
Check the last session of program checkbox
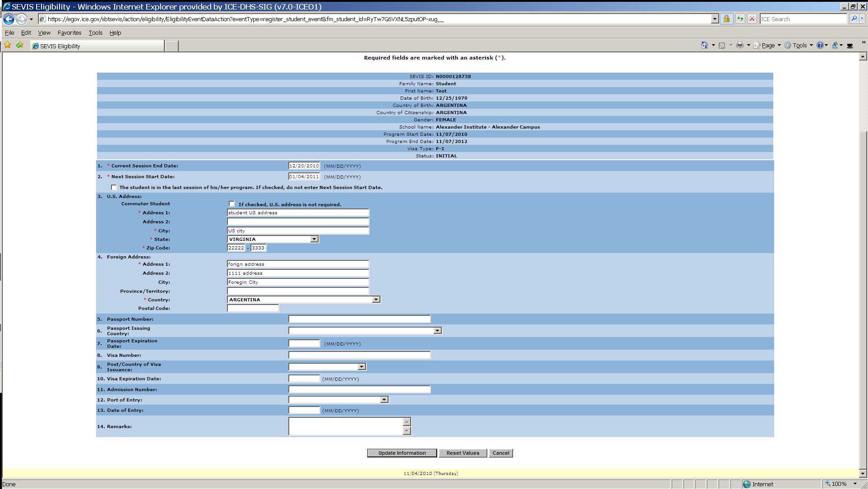pos(114,187)
